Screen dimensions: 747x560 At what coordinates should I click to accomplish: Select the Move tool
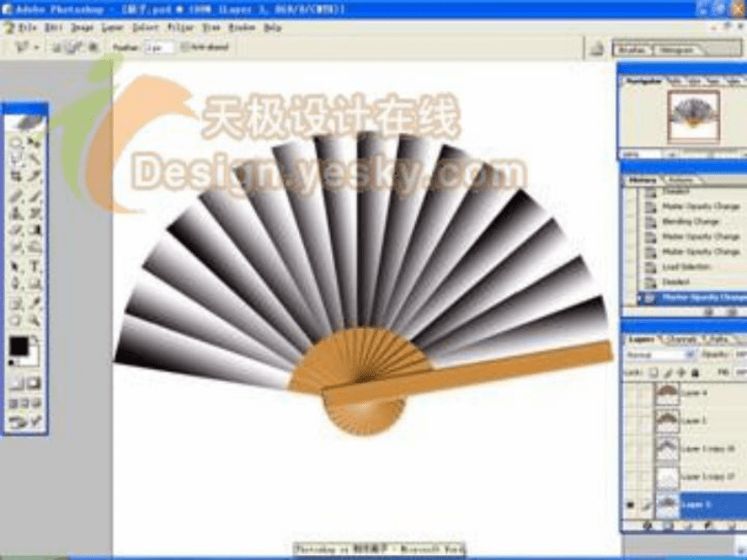coord(34,142)
